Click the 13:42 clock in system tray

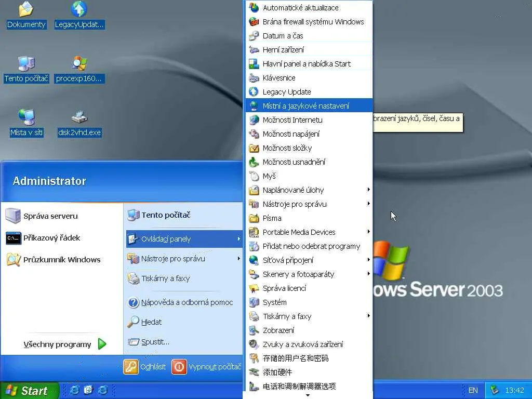coord(514,390)
